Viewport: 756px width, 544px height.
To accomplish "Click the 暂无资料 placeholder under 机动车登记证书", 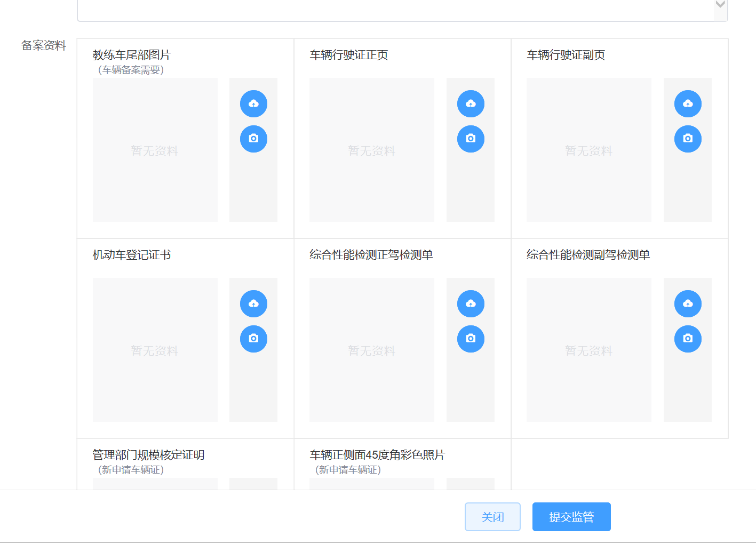I will point(155,350).
